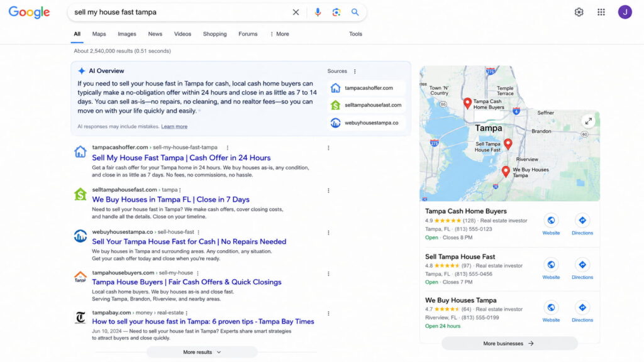Switch to the Videos tab
This screenshot has height=362, width=644.
pos(182,34)
